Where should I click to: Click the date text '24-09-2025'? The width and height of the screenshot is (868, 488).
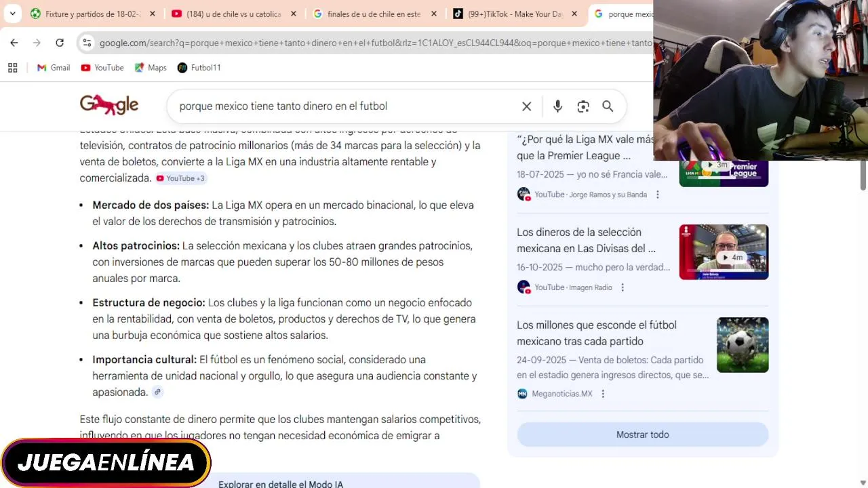pyautogui.click(x=542, y=360)
